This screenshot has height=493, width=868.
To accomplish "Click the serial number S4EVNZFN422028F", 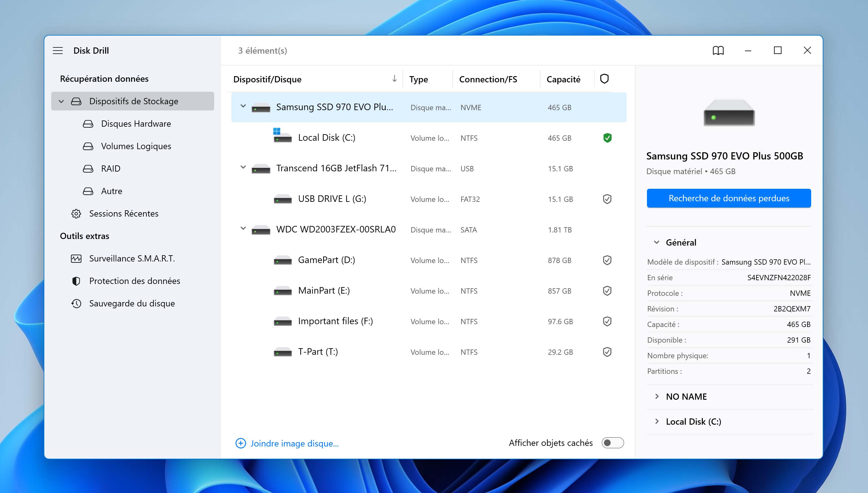I will (x=779, y=278).
